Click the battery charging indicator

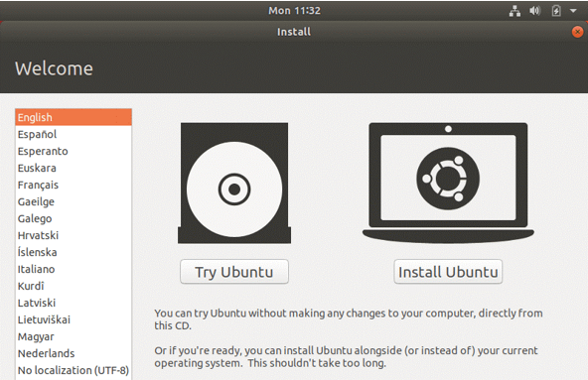click(556, 11)
